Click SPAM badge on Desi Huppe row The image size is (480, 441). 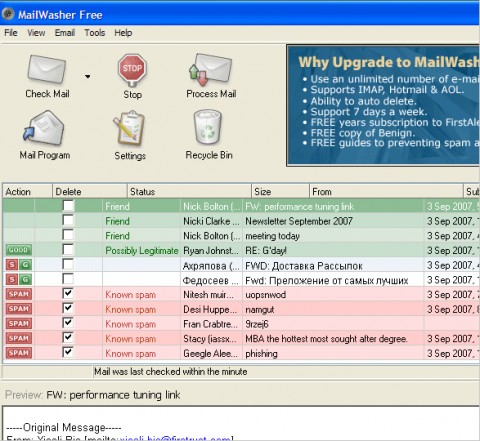click(19, 309)
